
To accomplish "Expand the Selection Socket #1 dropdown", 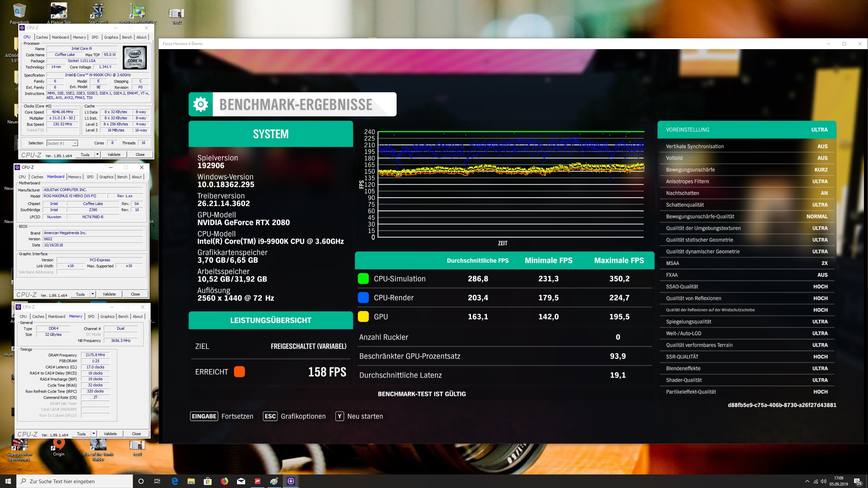I will [x=75, y=143].
